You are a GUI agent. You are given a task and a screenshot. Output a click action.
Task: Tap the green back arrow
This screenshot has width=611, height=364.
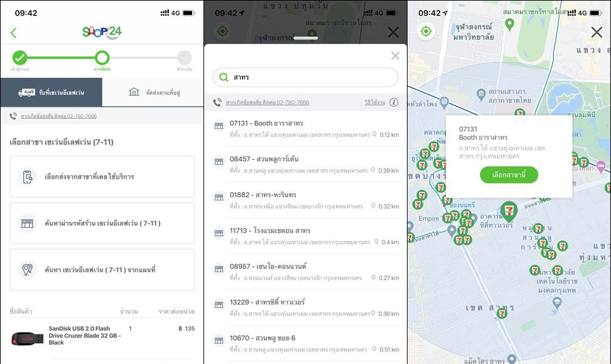14,33
